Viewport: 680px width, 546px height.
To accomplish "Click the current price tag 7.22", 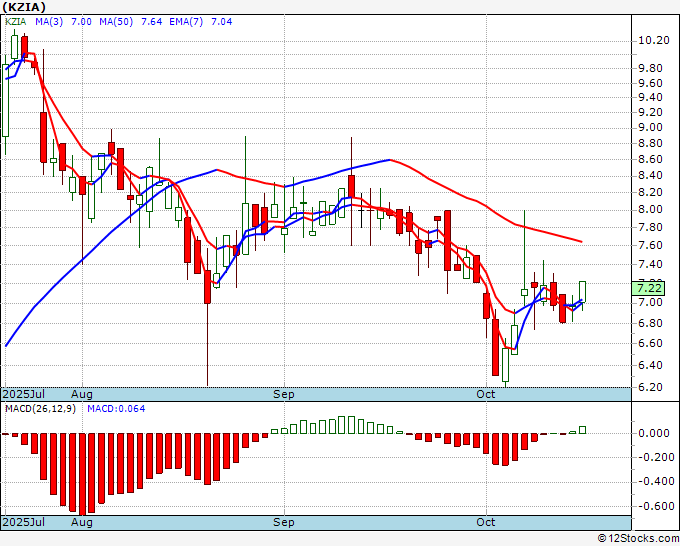I will point(648,288).
